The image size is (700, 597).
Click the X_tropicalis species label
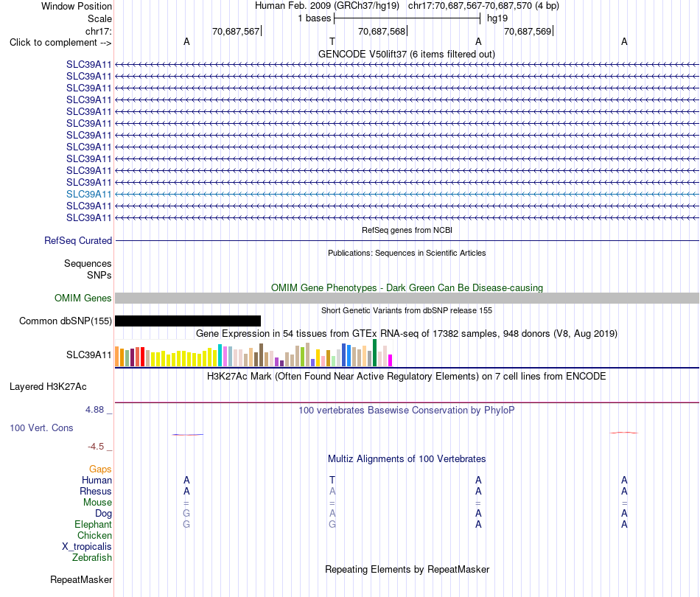click(87, 547)
